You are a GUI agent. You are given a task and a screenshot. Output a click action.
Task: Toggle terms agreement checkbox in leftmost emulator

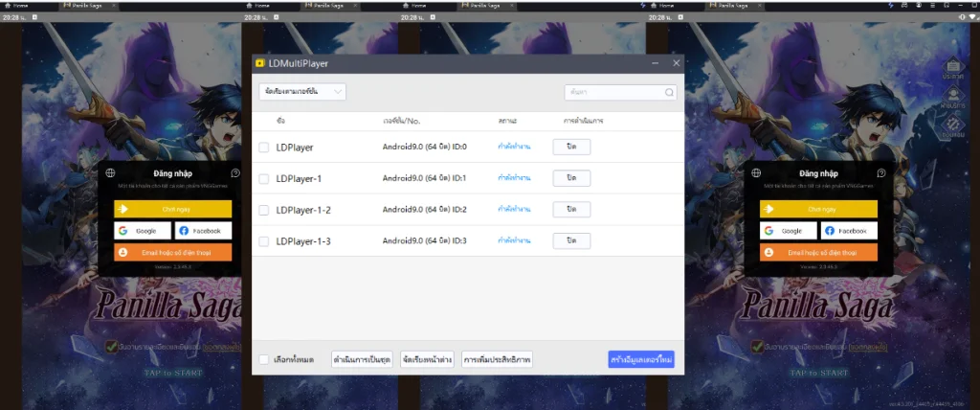click(x=111, y=346)
